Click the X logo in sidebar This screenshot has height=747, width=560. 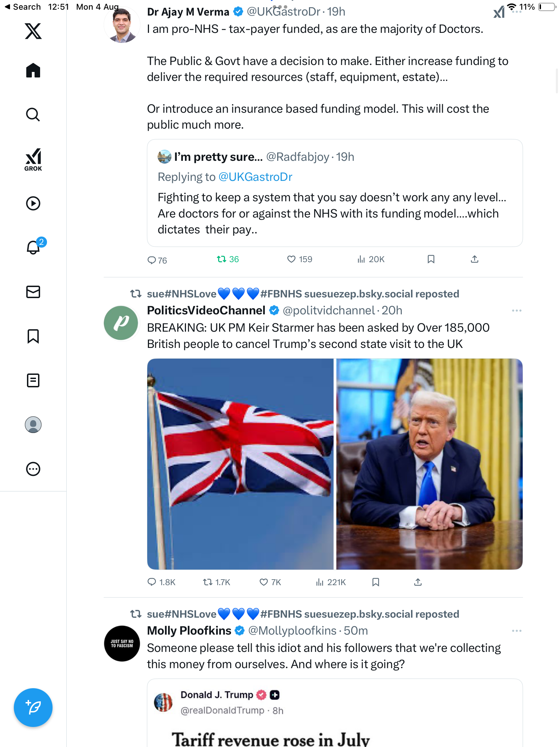pyautogui.click(x=33, y=31)
